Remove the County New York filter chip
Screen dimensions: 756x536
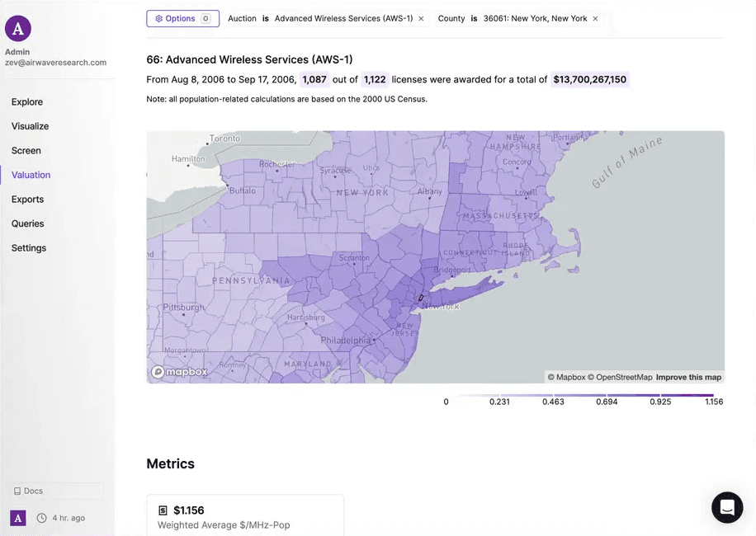tap(595, 19)
